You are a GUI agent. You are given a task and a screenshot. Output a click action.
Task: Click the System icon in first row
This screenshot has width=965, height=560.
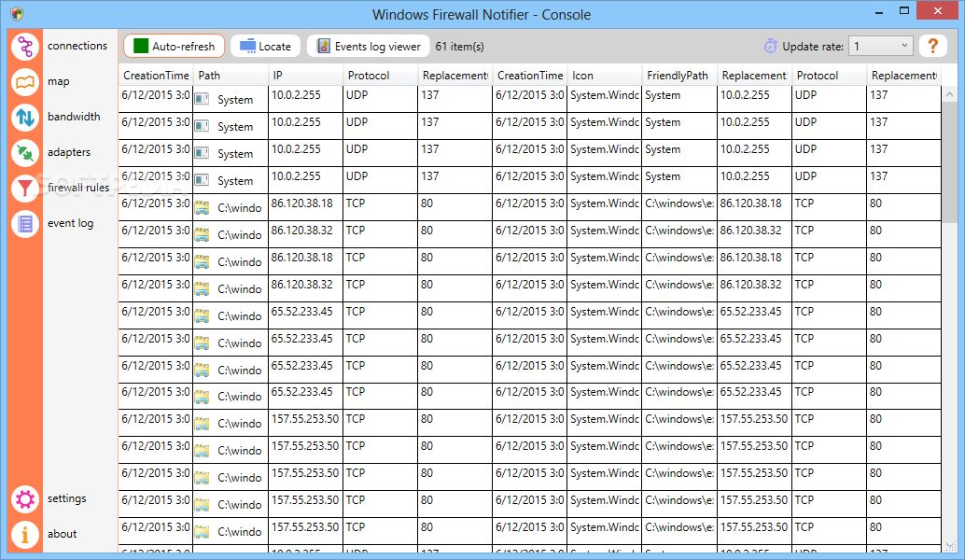(202, 99)
